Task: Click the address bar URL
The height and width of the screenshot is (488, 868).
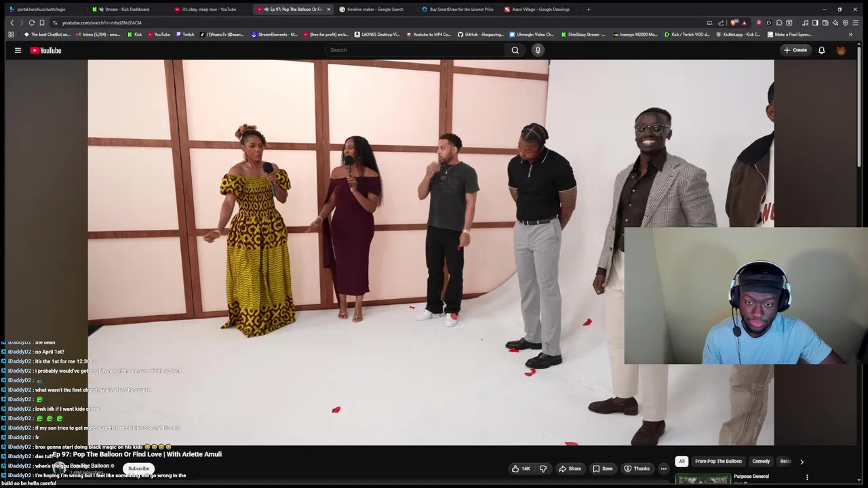Action: (x=102, y=22)
